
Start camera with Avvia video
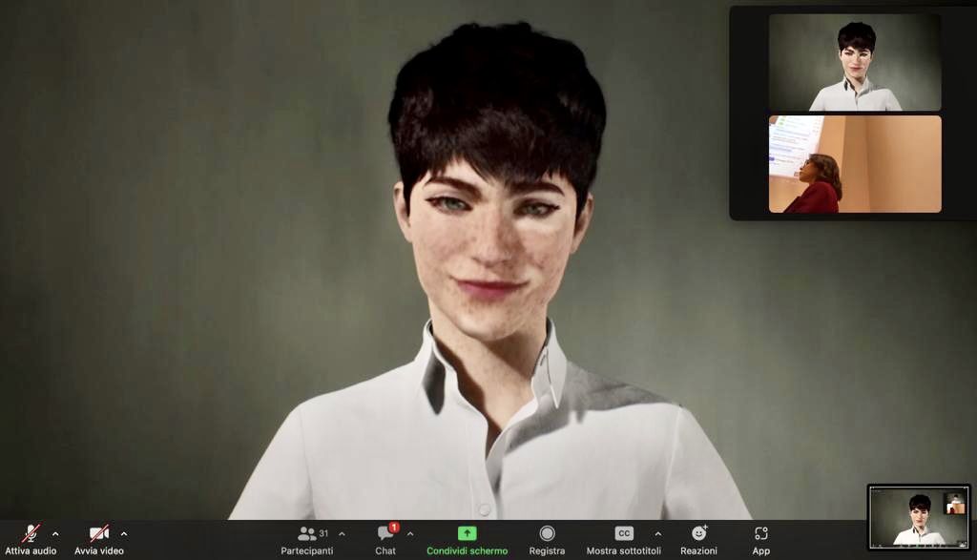pos(99,539)
